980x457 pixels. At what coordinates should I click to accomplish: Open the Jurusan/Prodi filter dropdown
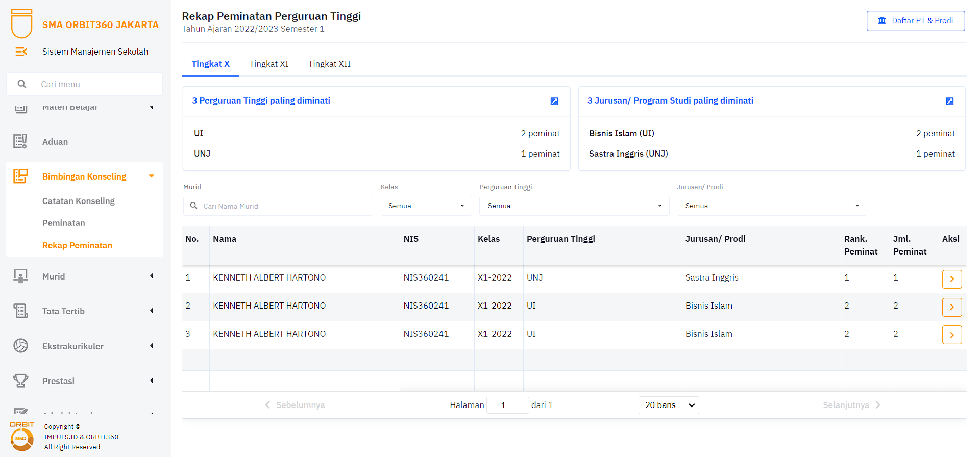771,206
